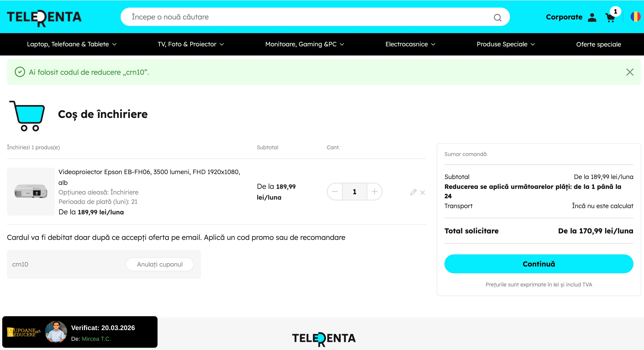Open the Epson projector product thumbnail
Image resolution: width=644 pixels, height=350 pixels.
coord(31,192)
